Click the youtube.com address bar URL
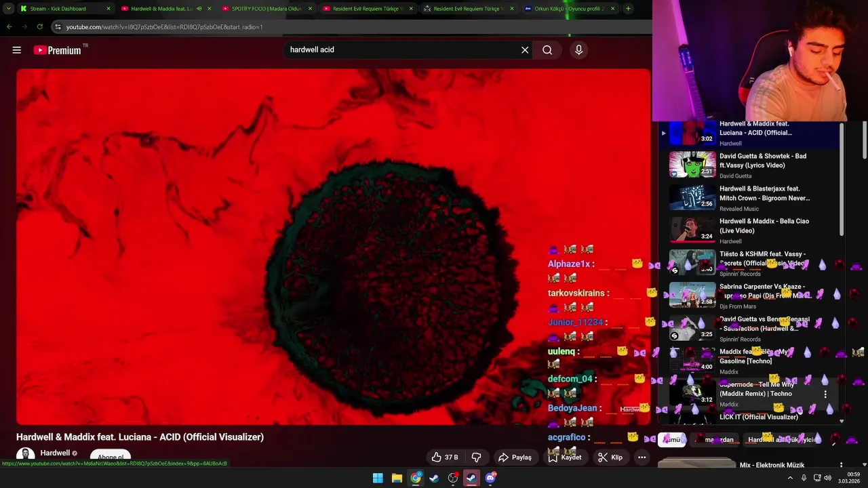The height and width of the screenshot is (488, 868). 165,27
